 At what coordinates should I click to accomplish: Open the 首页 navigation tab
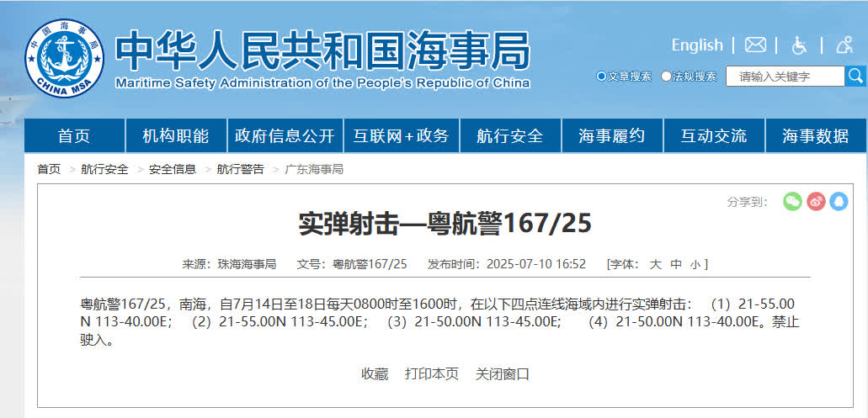(74, 135)
